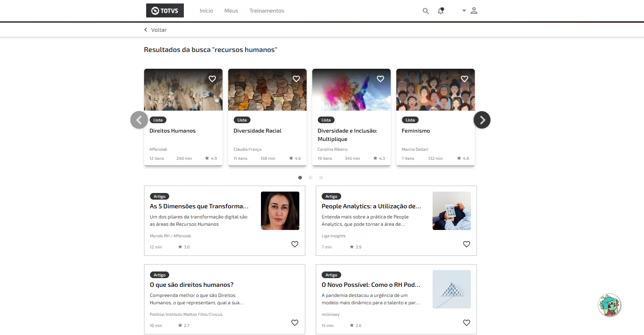Click Artigo tag on As 5 Dimensões

click(159, 196)
